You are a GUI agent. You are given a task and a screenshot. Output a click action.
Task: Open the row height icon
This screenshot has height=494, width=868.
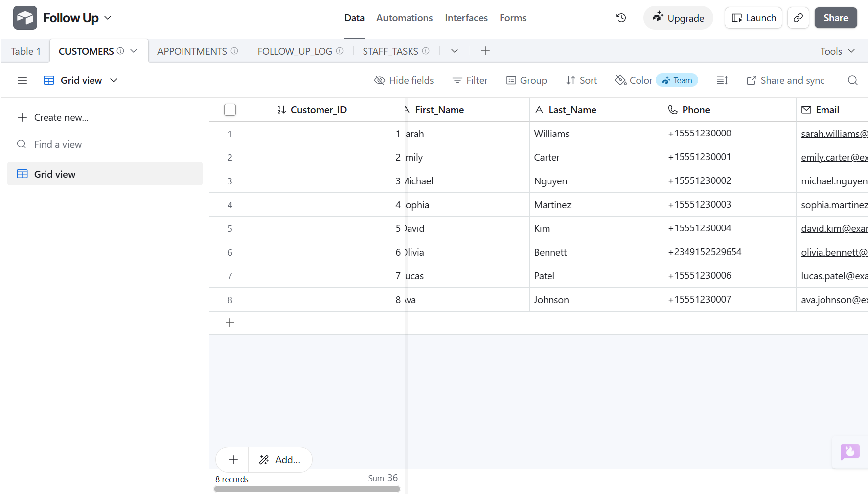coord(722,80)
